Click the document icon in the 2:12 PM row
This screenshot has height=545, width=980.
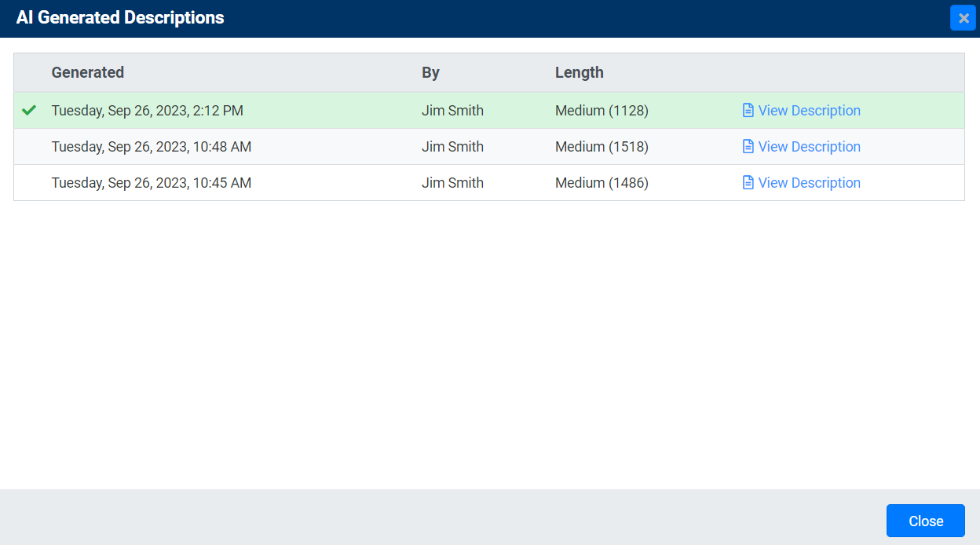748,111
